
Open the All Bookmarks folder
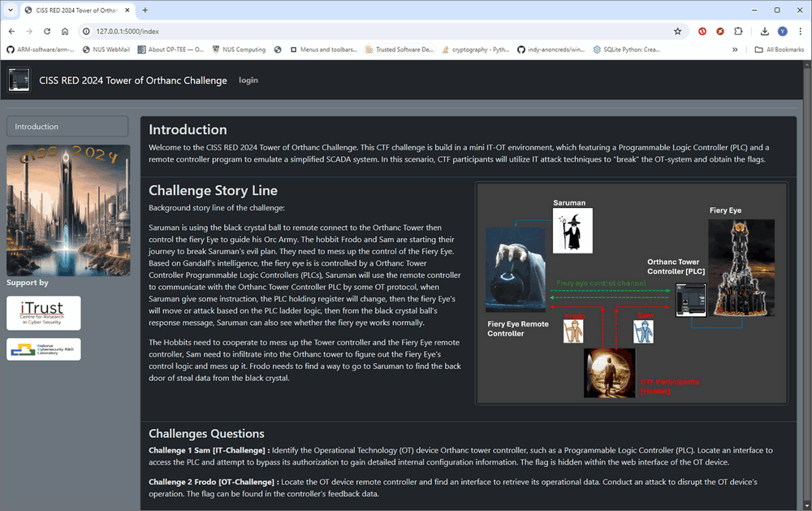pos(780,50)
